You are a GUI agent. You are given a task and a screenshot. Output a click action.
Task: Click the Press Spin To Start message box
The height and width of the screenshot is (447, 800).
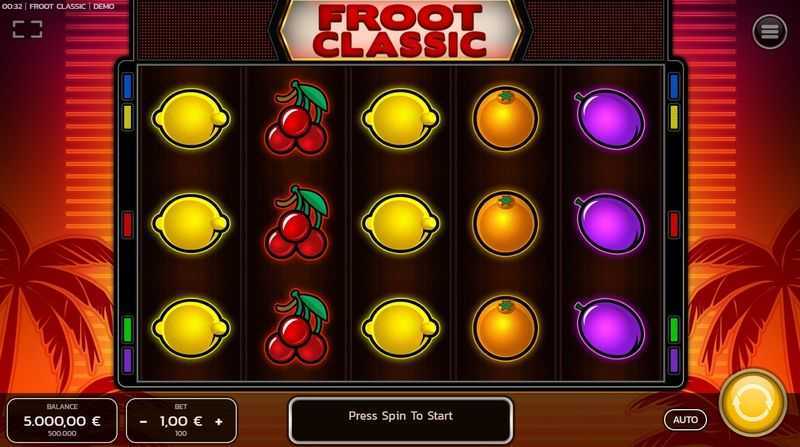pos(401,420)
